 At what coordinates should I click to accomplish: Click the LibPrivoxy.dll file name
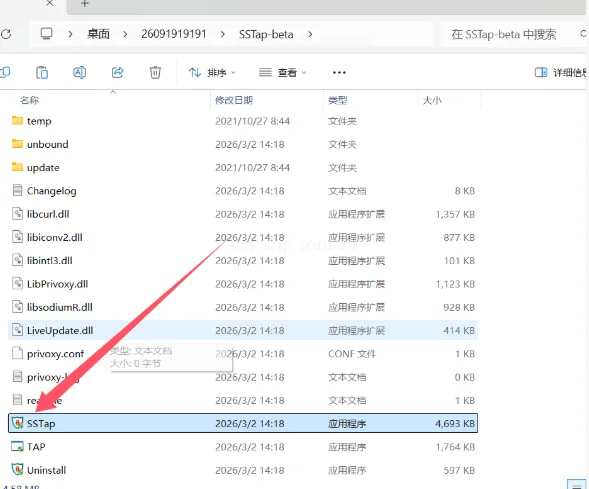[57, 284]
